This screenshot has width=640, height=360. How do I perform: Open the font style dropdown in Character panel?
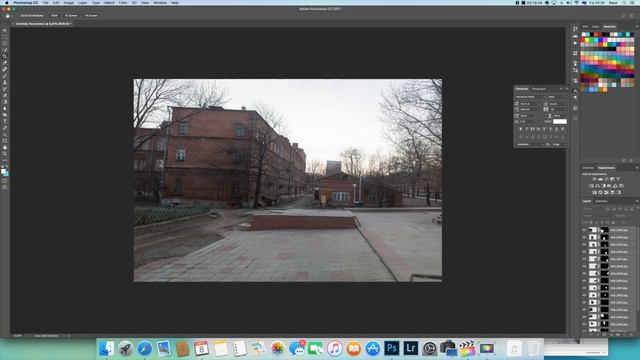(558, 97)
